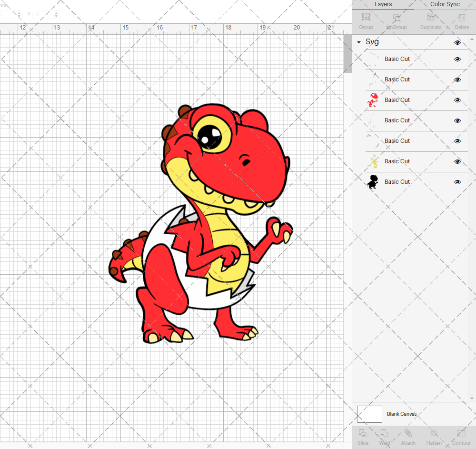
Task: Hide the first Basic Cut layer
Action: tap(457, 59)
